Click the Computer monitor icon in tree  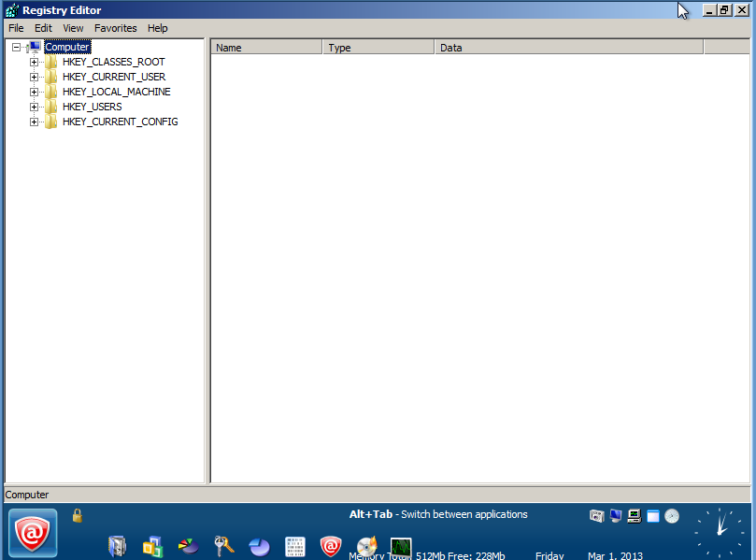(35, 47)
